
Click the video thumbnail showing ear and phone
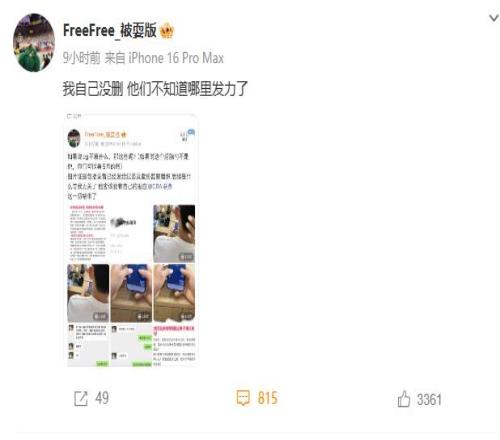pyautogui.click(x=174, y=234)
